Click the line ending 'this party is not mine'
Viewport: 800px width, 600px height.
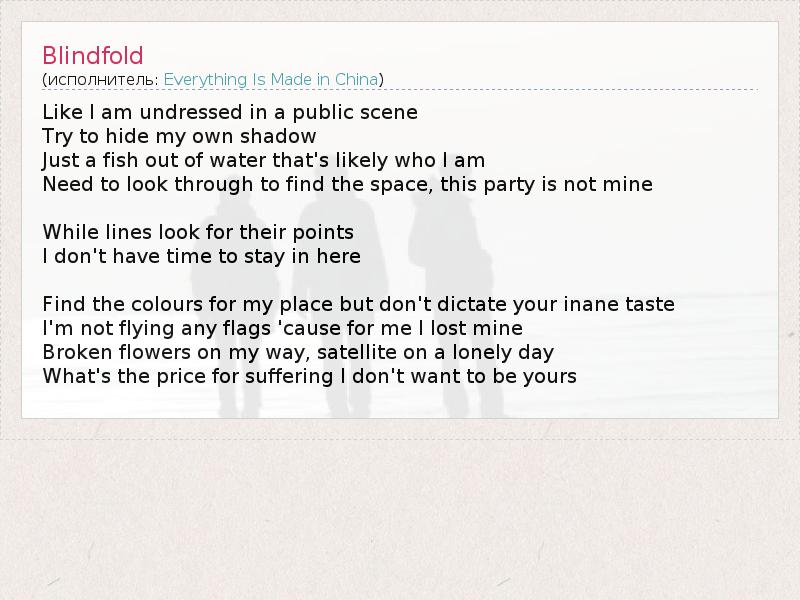point(347,184)
